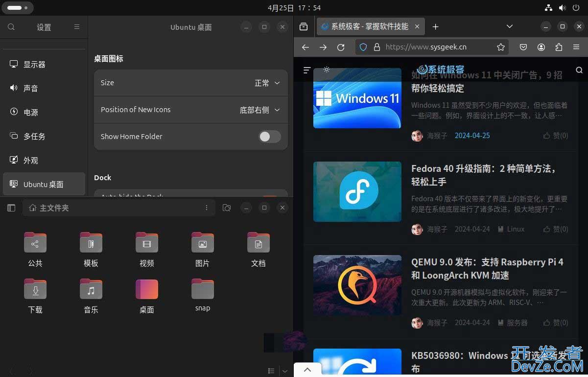Like the QEMU 9.0 article

point(556,323)
